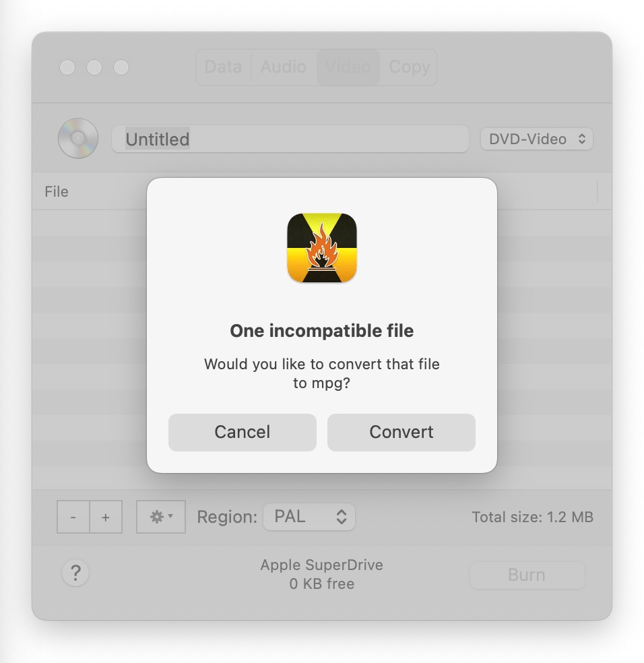Click the Untitled disc name field

coord(290,139)
